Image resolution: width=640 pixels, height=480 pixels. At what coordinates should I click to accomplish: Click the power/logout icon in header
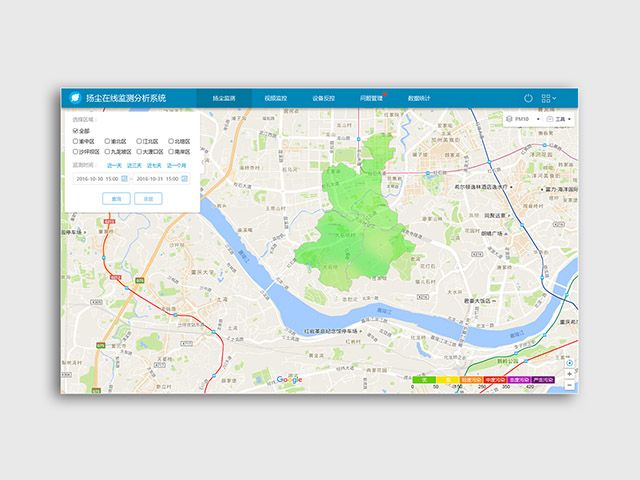[528, 99]
